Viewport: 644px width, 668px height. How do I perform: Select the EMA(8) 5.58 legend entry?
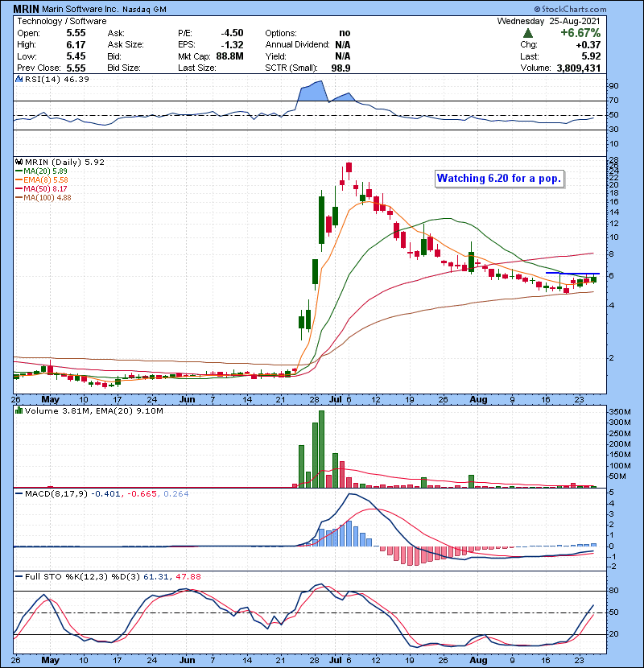tap(41, 180)
